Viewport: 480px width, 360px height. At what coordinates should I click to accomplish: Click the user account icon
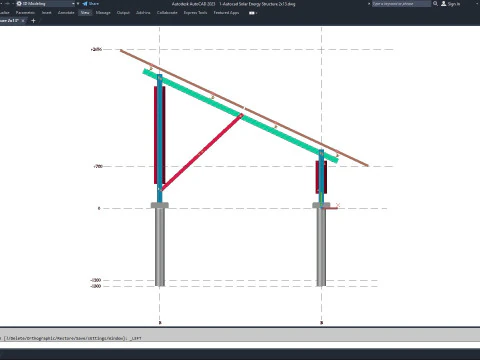point(444,4)
